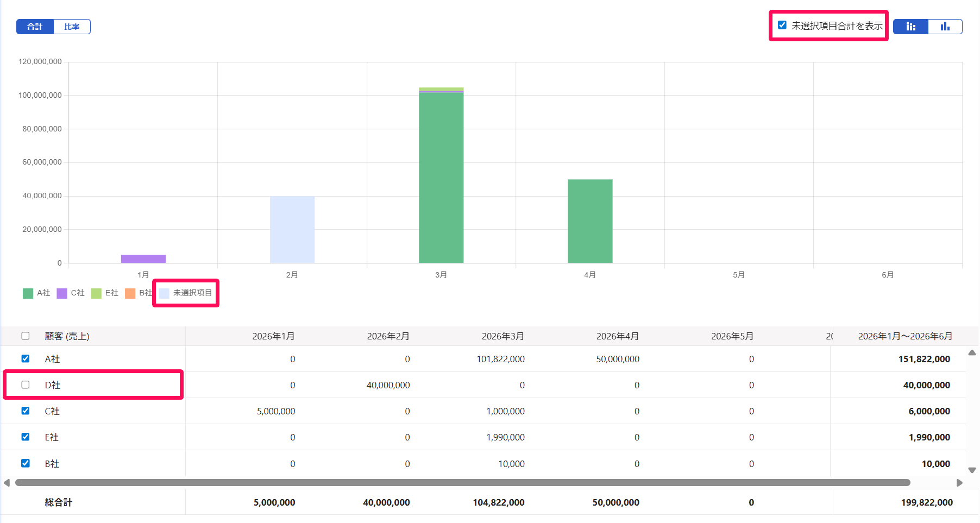Image resolution: width=980 pixels, height=523 pixels.
Task: Uncheck the A社 row checkbox
Action: click(26, 358)
